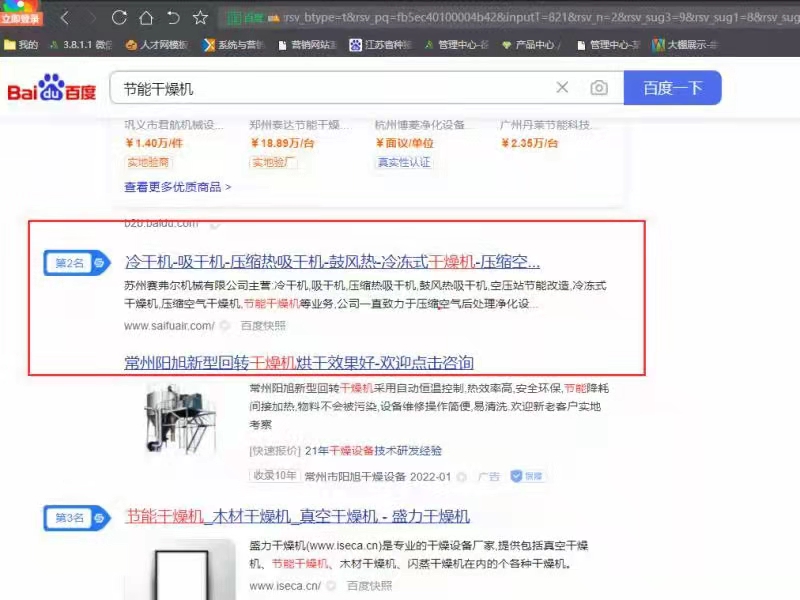
Task: Open the browser home page icon
Action: [146, 18]
